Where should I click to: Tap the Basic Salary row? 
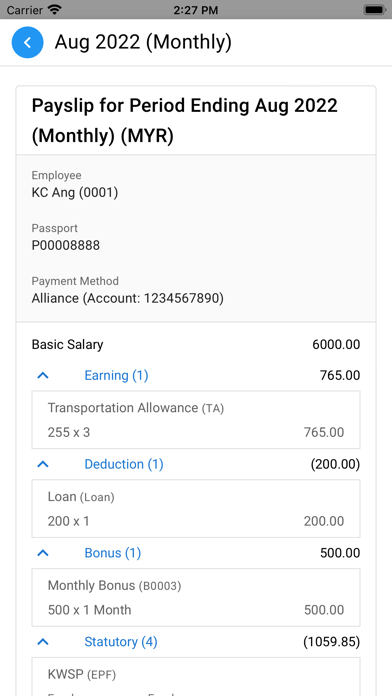pyautogui.click(x=196, y=344)
